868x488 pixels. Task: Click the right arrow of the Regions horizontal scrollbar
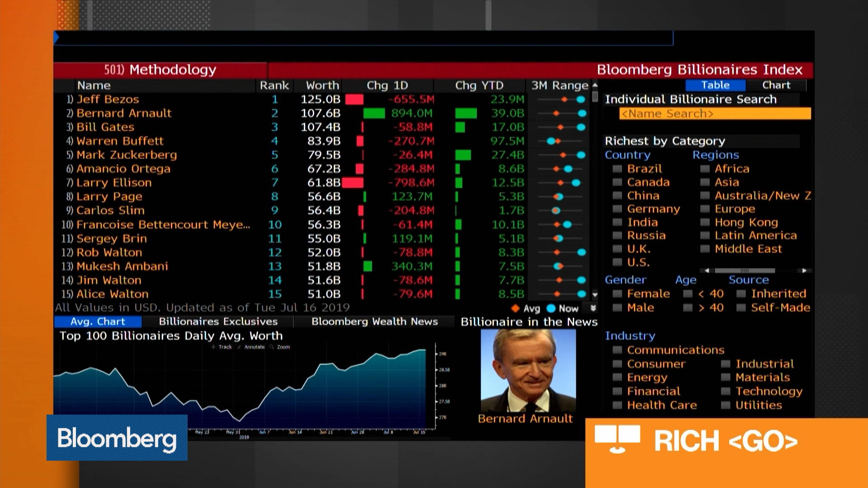point(804,271)
